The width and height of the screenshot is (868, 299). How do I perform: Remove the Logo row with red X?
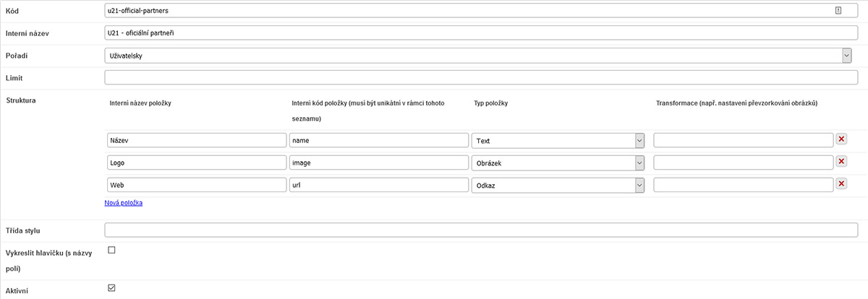(841, 162)
